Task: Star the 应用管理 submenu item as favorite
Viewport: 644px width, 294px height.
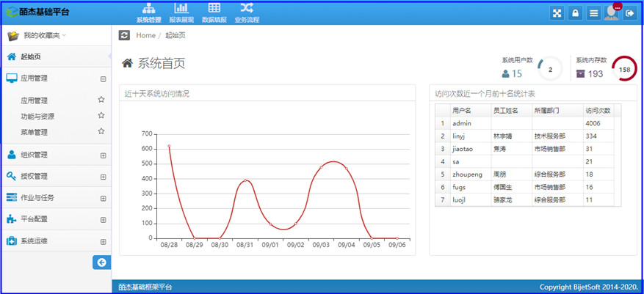Action: click(x=101, y=100)
